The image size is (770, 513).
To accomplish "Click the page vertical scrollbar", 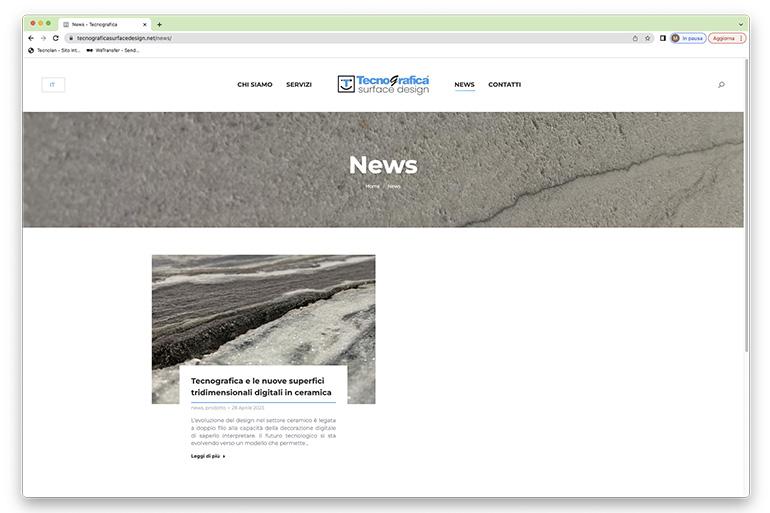I will pos(746,206).
